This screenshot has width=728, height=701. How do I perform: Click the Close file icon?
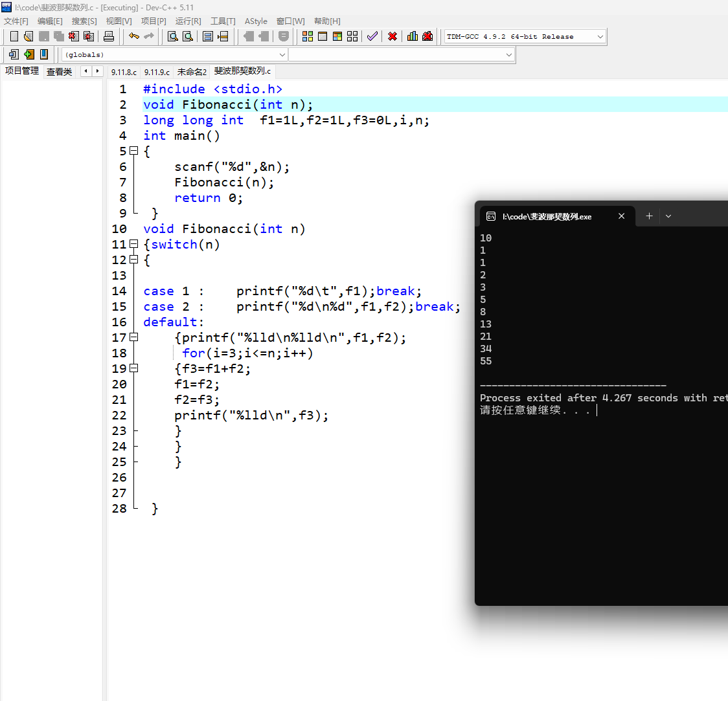tap(73, 36)
